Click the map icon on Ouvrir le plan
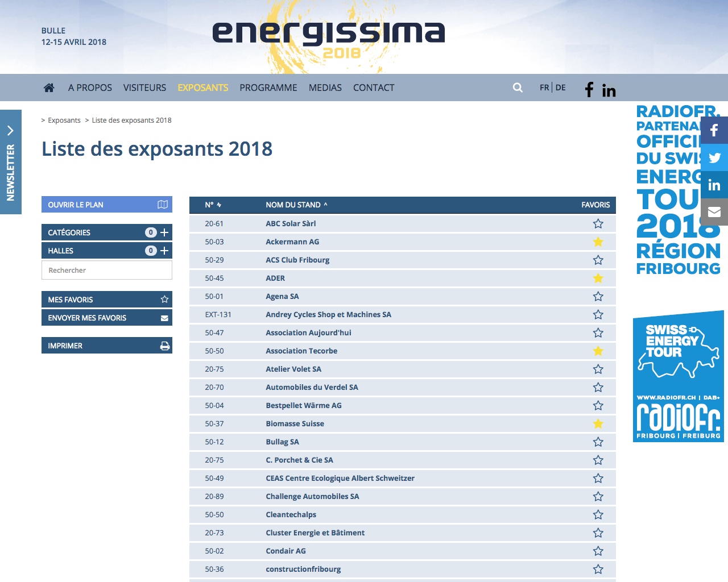The height and width of the screenshot is (582, 728). 163,205
